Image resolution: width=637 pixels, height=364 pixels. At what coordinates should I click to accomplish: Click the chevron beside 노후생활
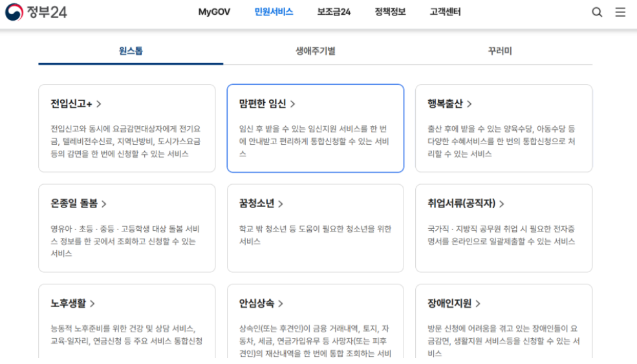92,303
